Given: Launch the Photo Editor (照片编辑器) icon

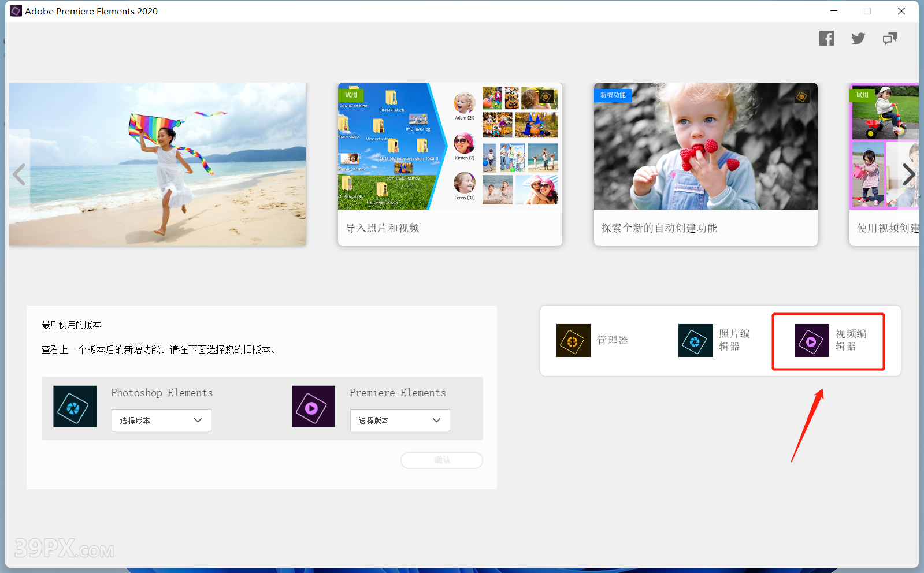Looking at the screenshot, I should click(x=695, y=340).
